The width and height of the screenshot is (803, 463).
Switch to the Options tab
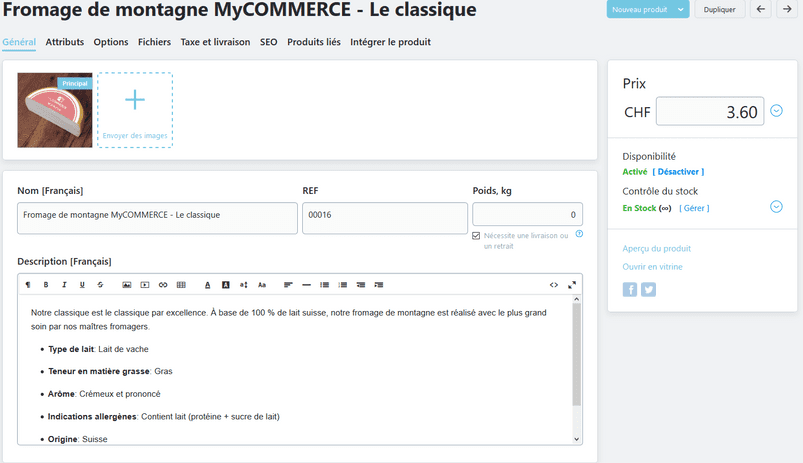pyautogui.click(x=111, y=42)
